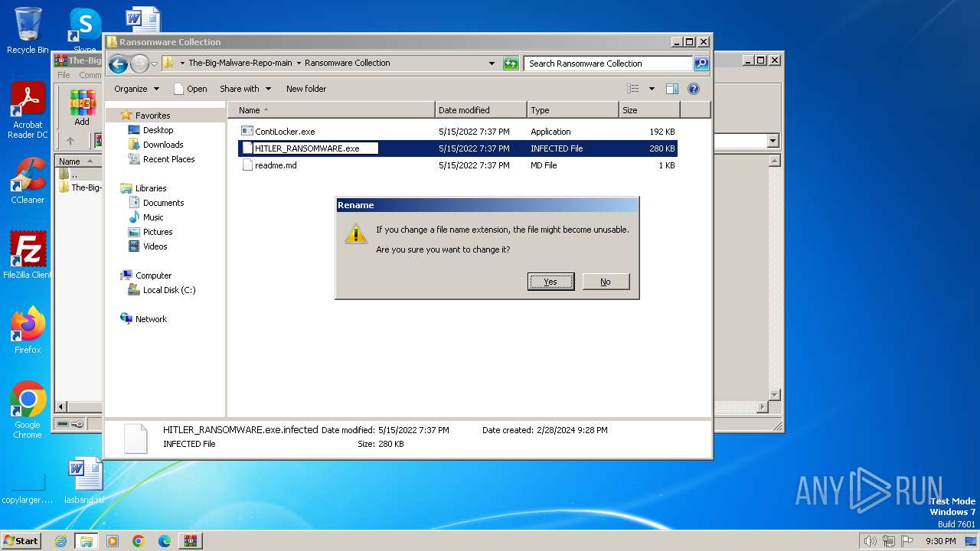The image size is (980, 551).
Task: Sort by Type column header
Action: point(573,110)
